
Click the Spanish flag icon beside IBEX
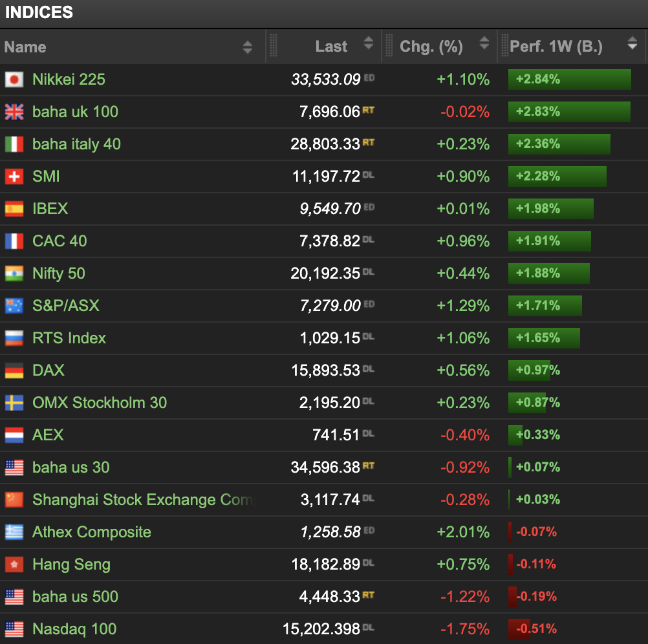tap(14, 209)
